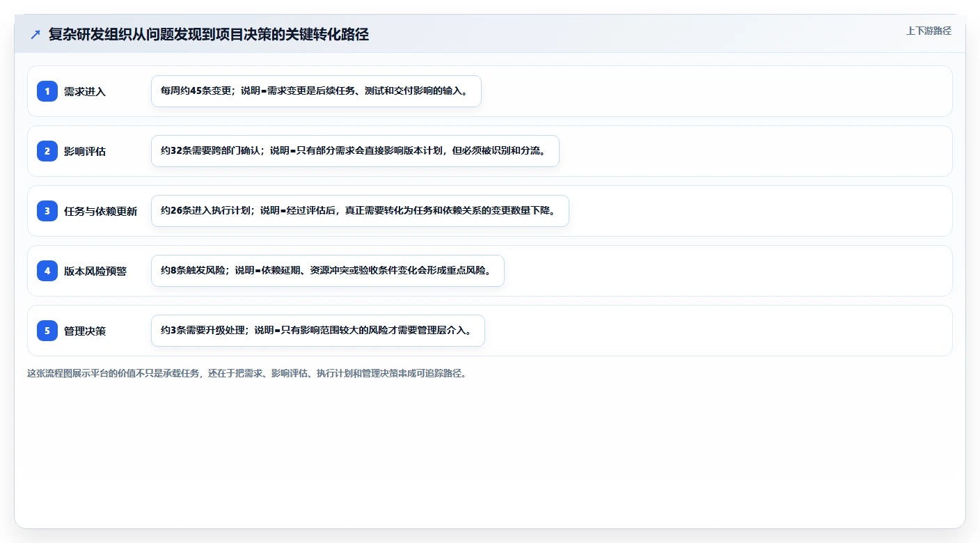Open the 约8条触发风险 description box
Screen dimensions: 980x543
pyautogui.click(x=327, y=271)
